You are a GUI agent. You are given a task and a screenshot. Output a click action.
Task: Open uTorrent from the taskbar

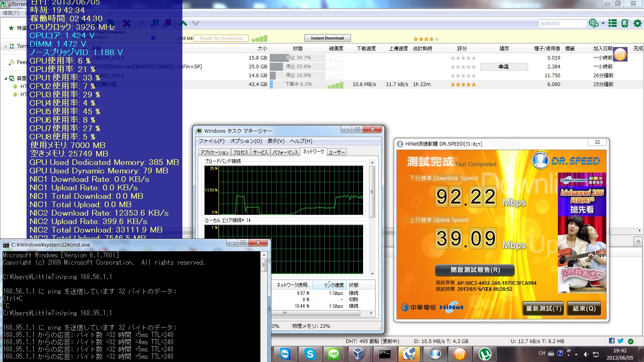[485, 354]
